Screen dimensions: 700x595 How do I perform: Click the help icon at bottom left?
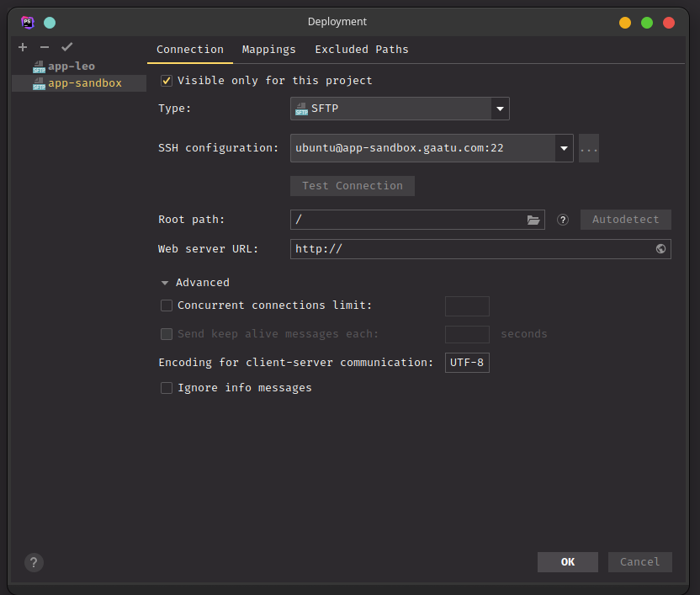[34, 562]
